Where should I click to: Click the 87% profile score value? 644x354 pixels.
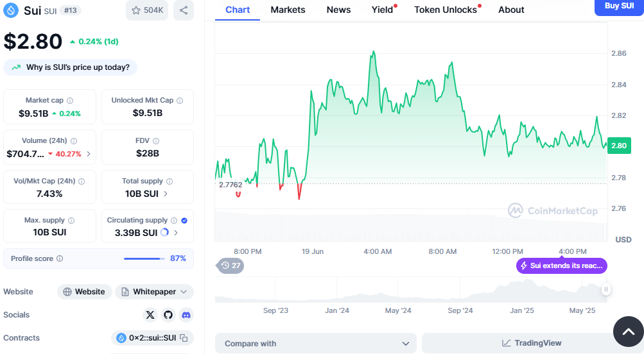click(178, 258)
